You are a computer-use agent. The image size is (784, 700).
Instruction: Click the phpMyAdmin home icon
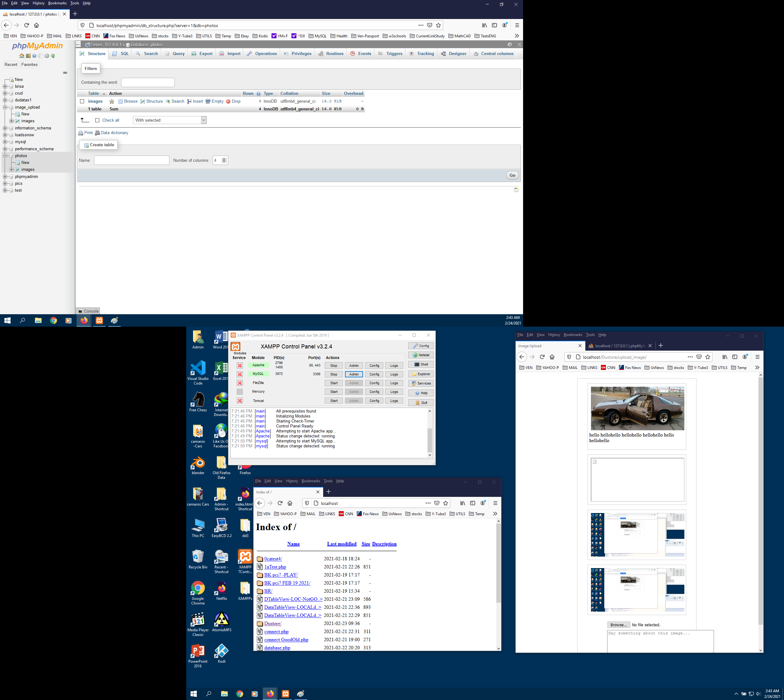21,56
